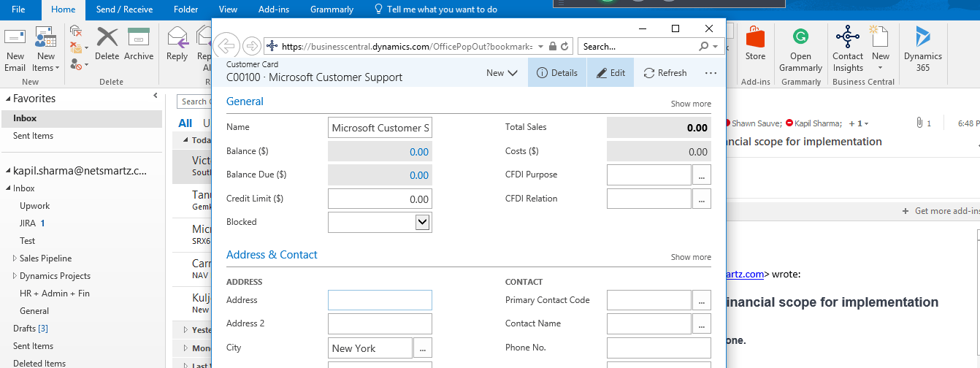Open the Junk dropdown in Delete group
The image size is (980, 368).
point(78,64)
